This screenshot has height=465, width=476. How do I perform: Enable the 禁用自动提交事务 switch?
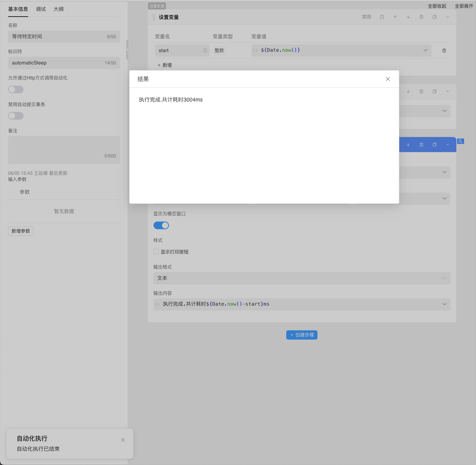click(x=16, y=116)
